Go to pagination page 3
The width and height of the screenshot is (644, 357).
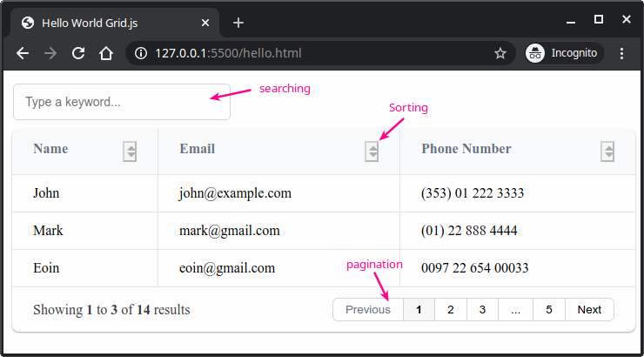pyautogui.click(x=482, y=310)
